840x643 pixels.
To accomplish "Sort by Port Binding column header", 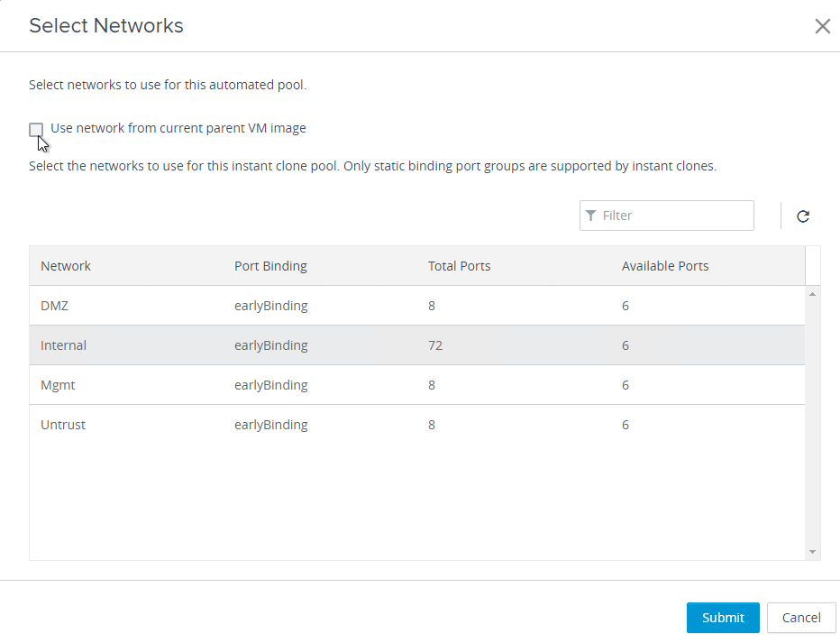I will [270, 266].
